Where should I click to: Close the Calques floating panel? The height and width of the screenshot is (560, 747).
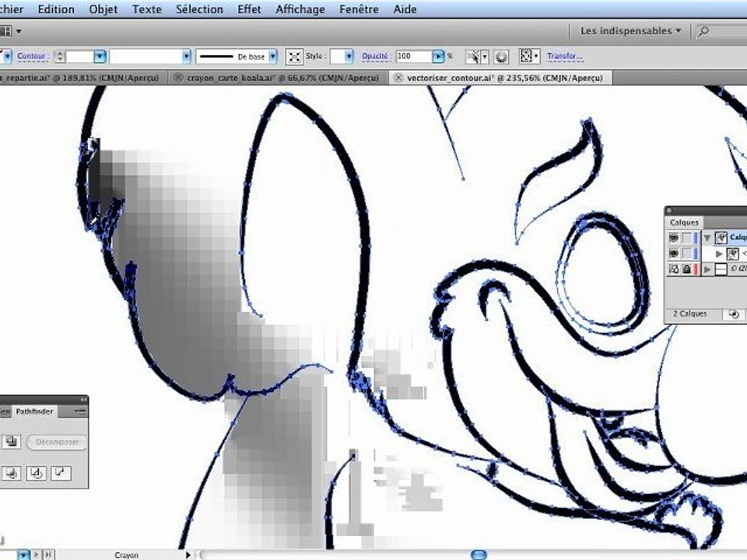[669, 210]
